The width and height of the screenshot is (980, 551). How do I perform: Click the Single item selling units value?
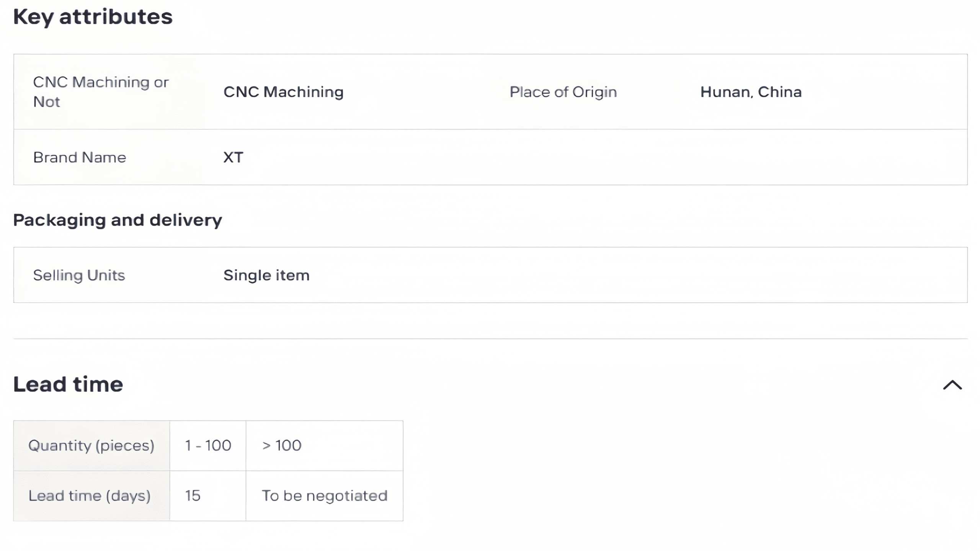coord(266,275)
